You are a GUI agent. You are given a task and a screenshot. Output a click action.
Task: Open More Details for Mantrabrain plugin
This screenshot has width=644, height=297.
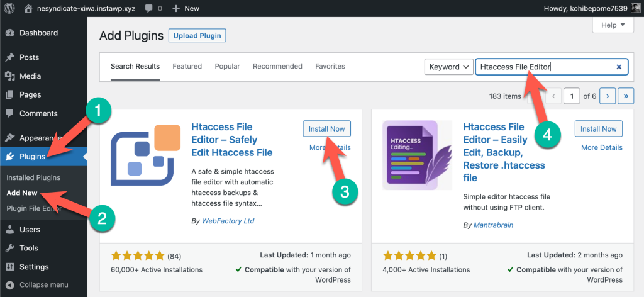[602, 147]
